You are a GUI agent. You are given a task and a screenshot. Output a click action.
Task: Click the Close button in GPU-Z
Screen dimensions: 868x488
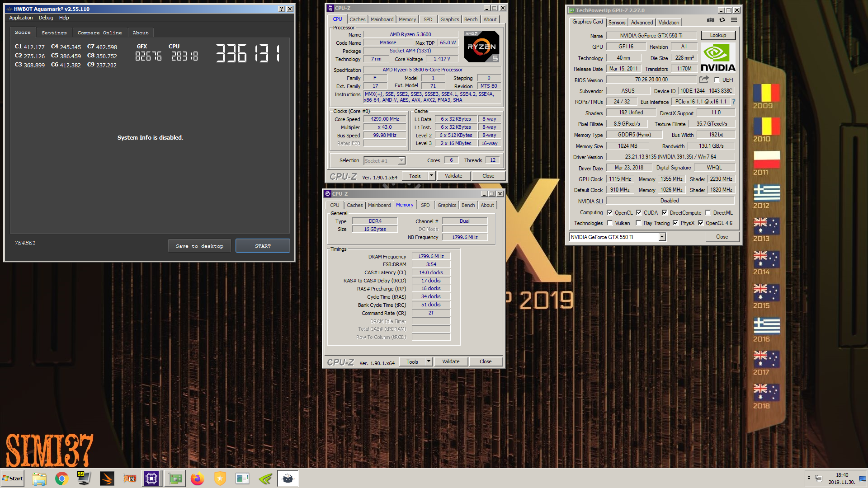pos(722,237)
